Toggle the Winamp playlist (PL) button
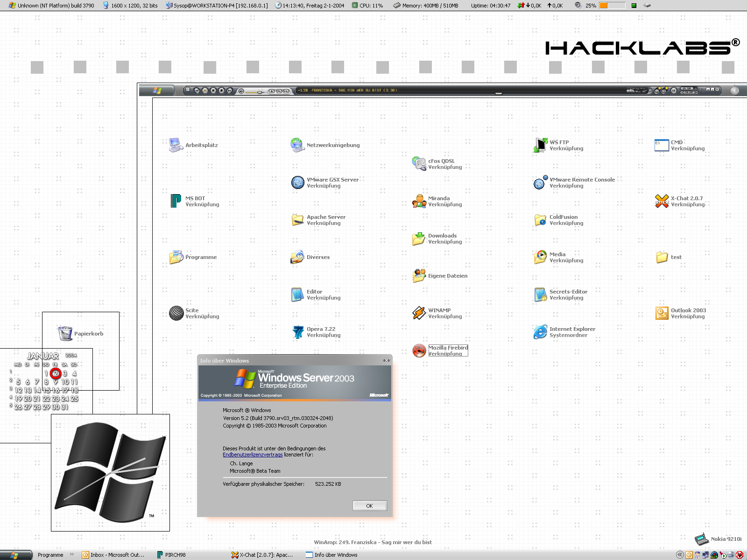The image size is (747, 560). pos(279,91)
